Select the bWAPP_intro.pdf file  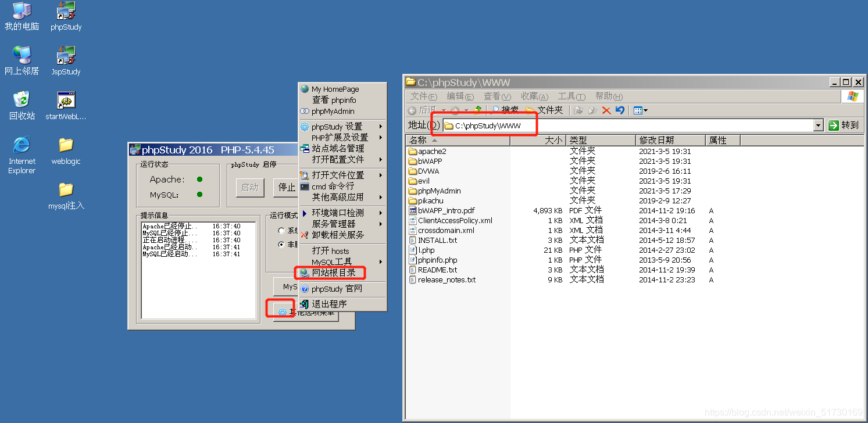coord(442,210)
